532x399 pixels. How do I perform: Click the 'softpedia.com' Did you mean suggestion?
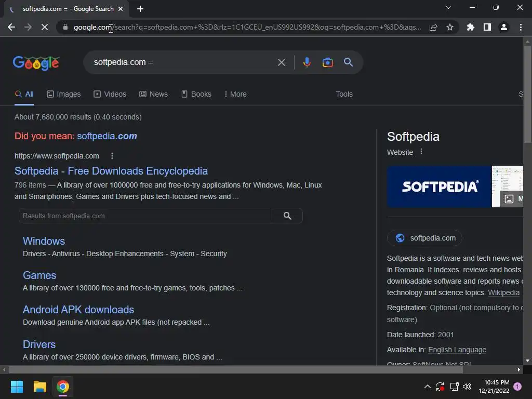coord(107,136)
